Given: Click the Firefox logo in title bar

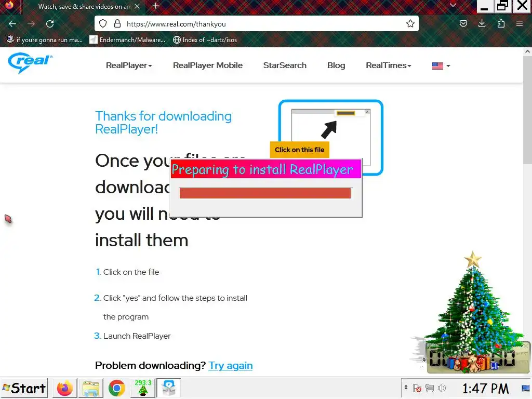Looking at the screenshot, I should point(9,5).
